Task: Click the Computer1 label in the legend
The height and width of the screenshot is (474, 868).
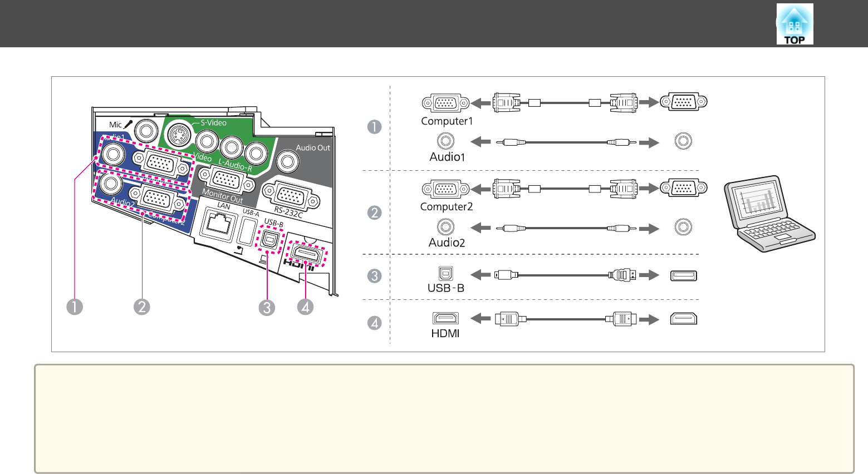Action: click(447, 121)
